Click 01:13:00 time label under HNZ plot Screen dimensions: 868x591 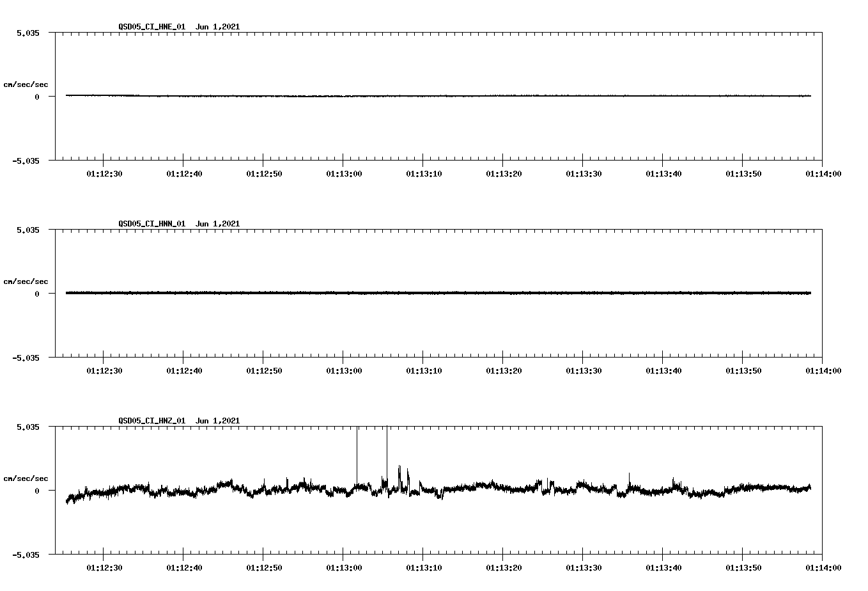[344, 567]
